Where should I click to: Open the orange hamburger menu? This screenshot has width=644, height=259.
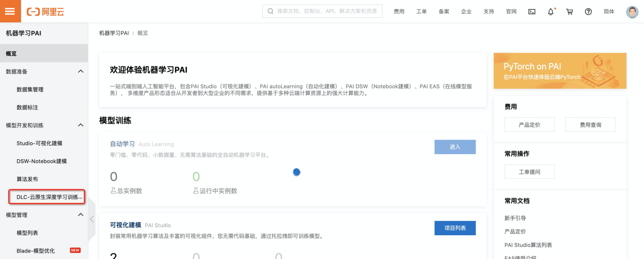click(10, 11)
